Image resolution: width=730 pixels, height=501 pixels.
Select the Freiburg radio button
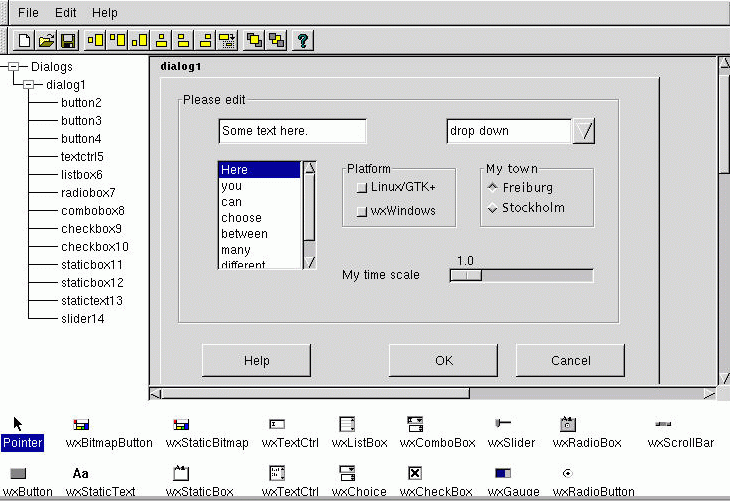coord(493,188)
